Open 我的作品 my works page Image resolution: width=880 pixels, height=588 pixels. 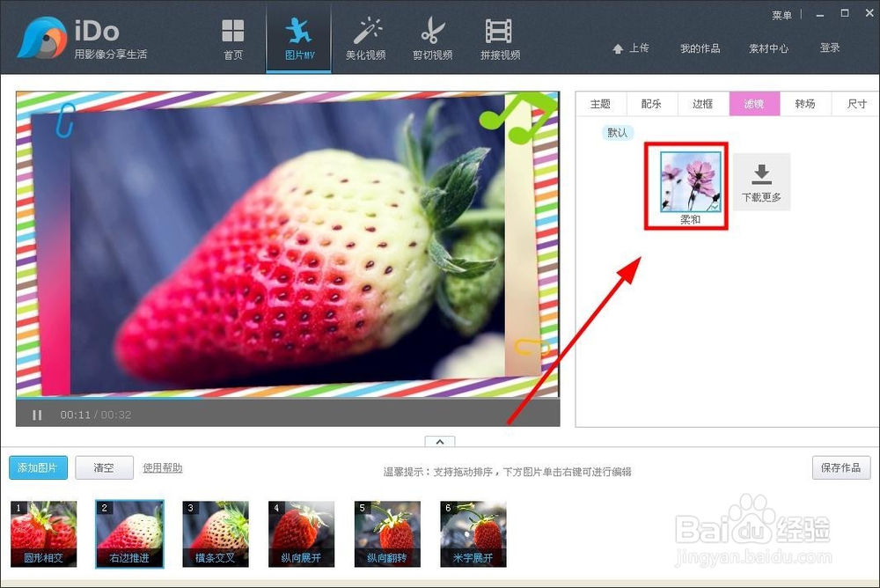[x=700, y=48]
